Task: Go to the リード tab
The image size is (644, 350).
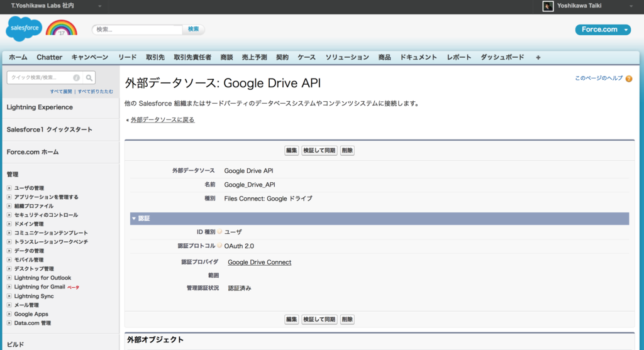Action: click(x=127, y=57)
